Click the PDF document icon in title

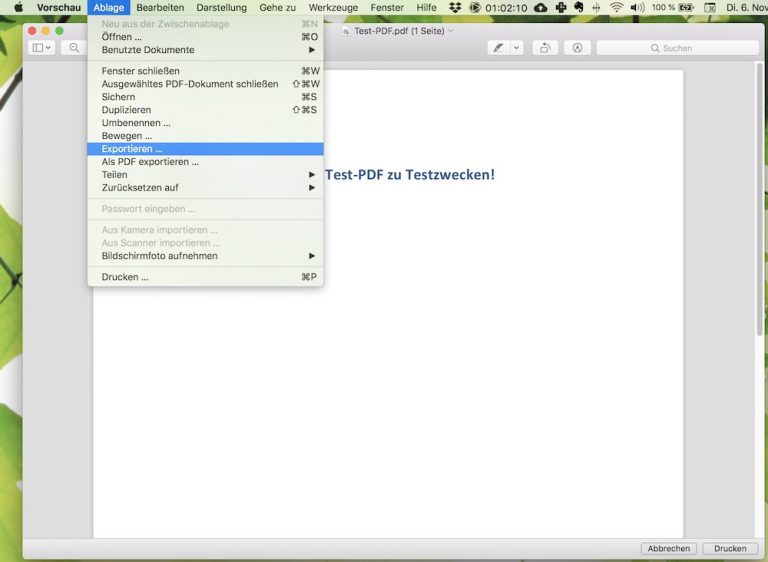[x=346, y=31]
